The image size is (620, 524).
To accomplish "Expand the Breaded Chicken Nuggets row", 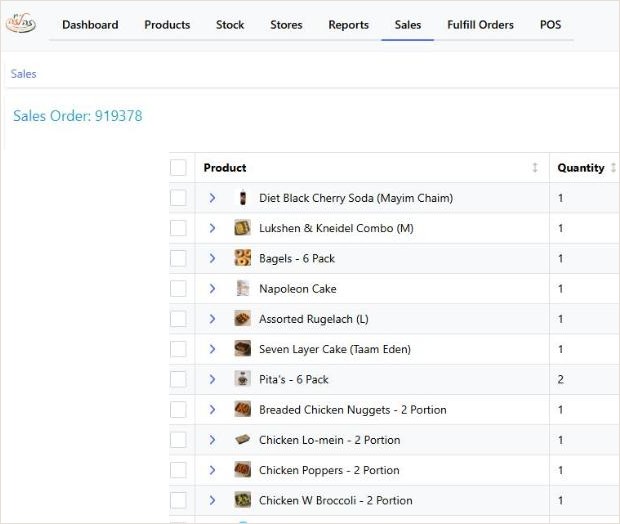I will 212,410.
